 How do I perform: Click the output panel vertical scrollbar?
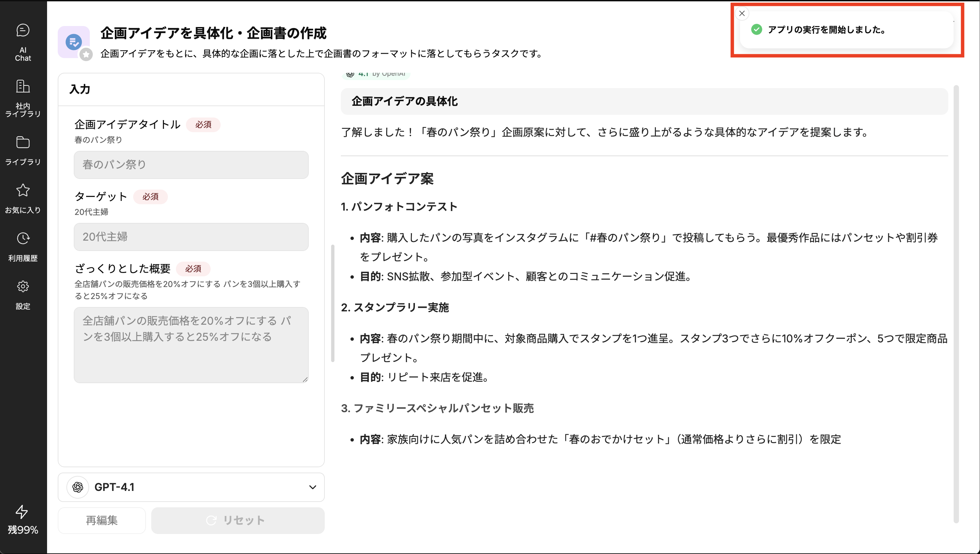pos(956,304)
